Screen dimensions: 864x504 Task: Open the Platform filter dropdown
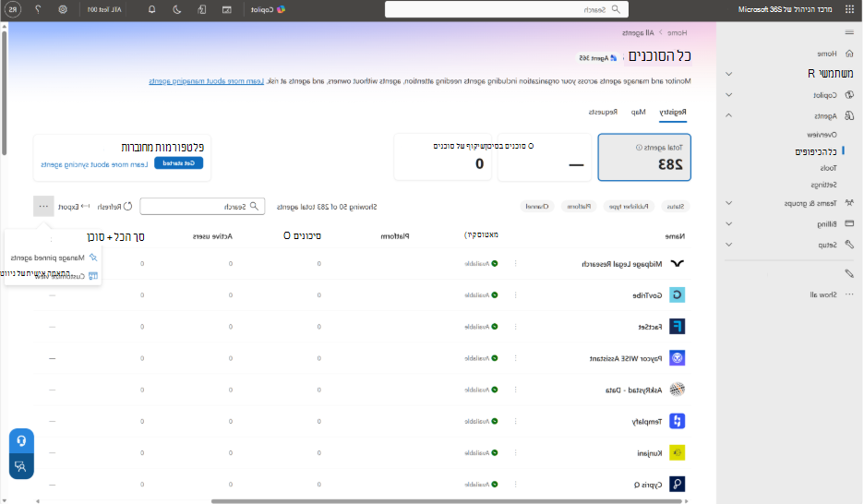pos(579,207)
